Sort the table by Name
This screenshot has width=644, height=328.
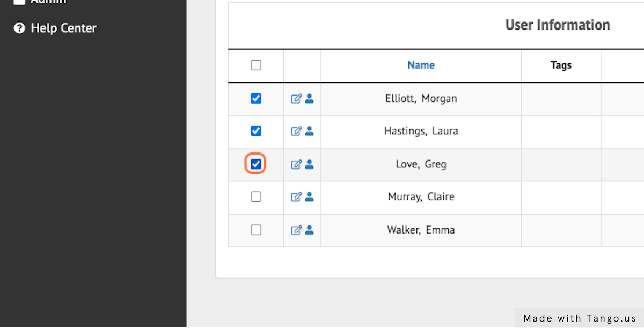(x=421, y=64)
